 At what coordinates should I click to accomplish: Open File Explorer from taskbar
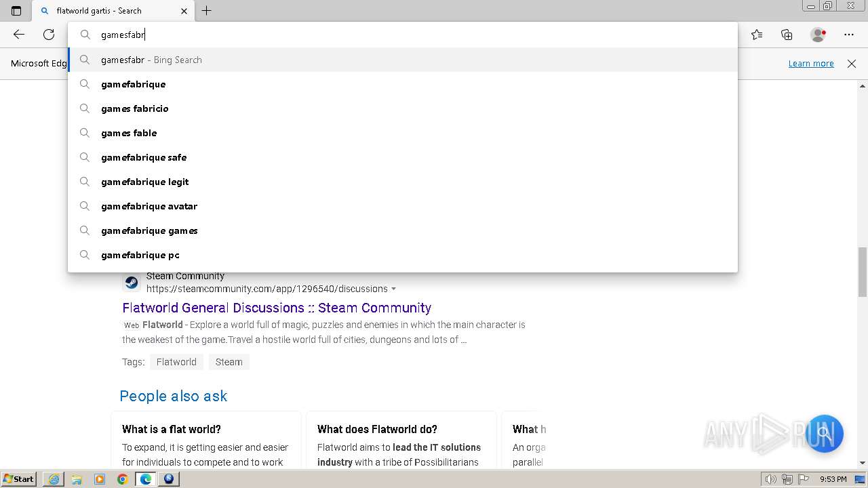pos(77,479)
